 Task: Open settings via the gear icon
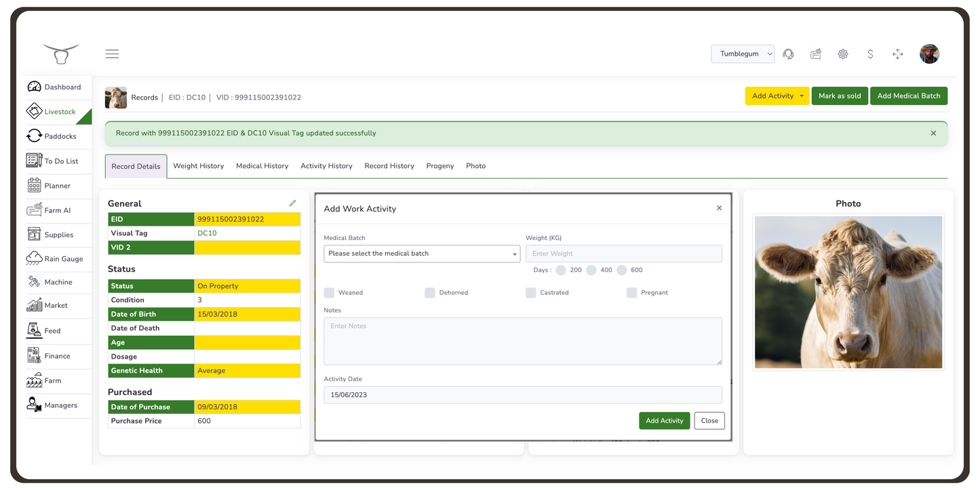click(x=843, y=54)
